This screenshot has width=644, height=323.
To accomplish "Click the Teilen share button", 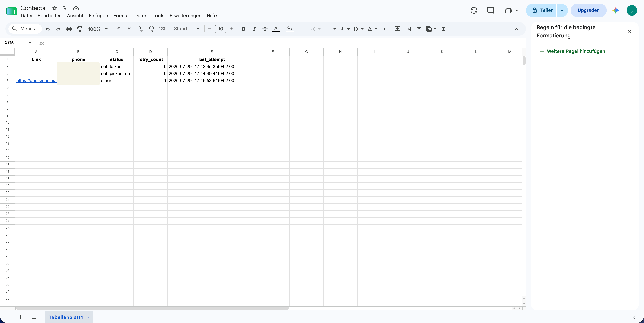I will [x=541, y=10].
